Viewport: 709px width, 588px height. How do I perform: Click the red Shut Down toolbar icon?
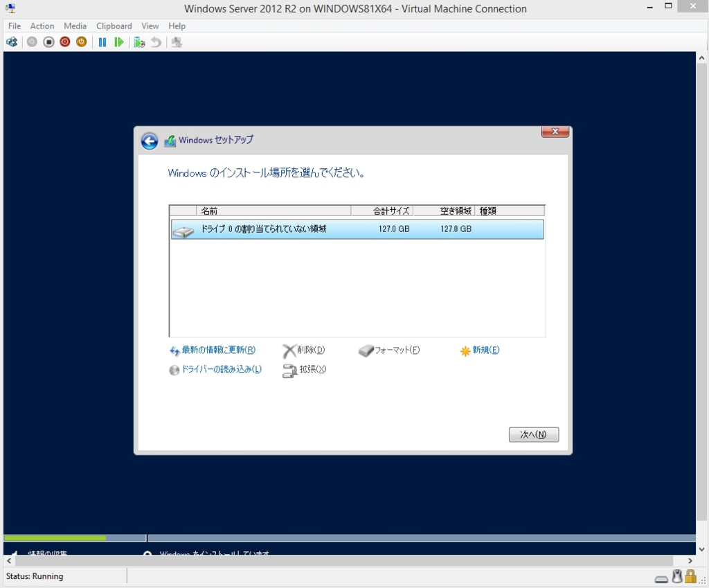64,42
